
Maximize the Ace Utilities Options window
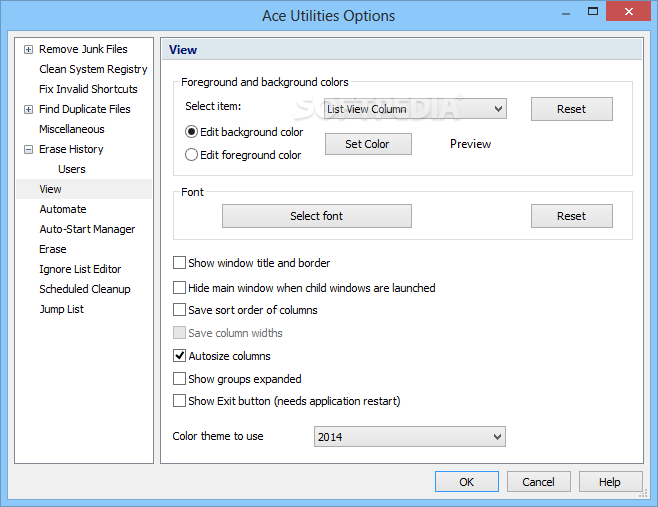(x=593, y=12)
